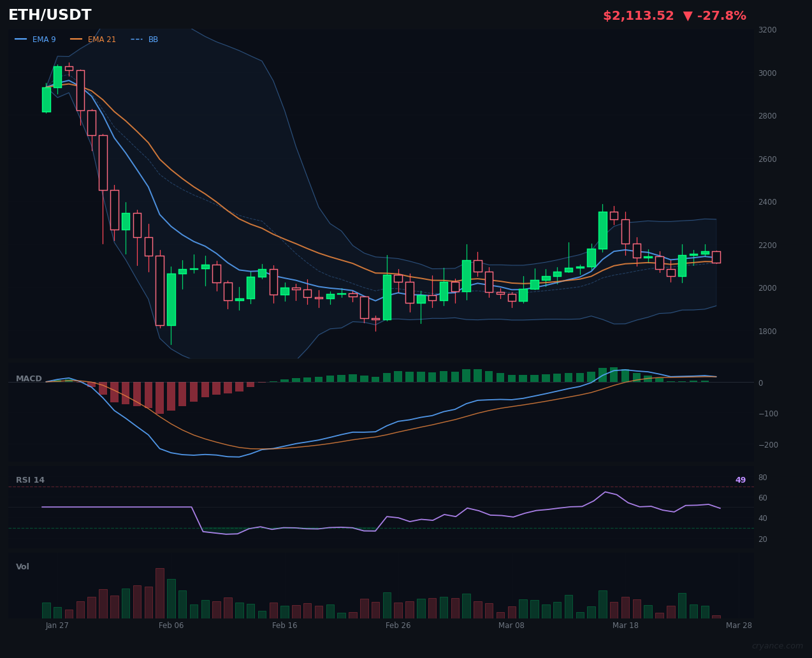
Task: Expand the MACD indicator settings
Action: (x=28, y=378)
